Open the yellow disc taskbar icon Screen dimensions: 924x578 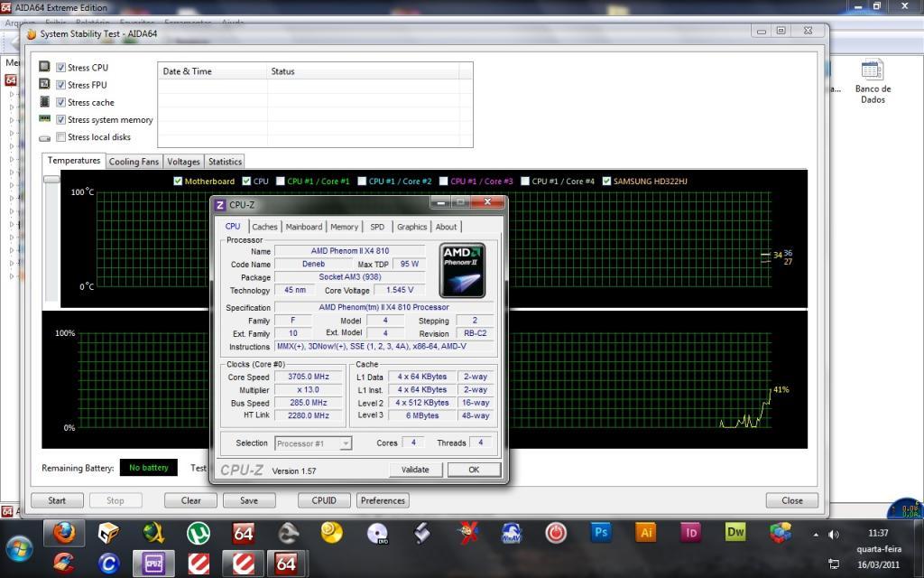point(332,533)
